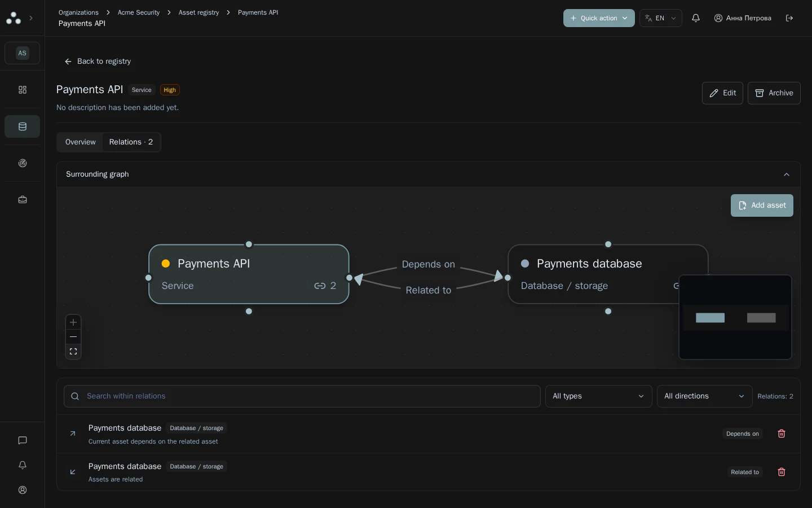Click the Relations: 2 counter text
This screenshot has width=812, height=508.
point(775,396)
